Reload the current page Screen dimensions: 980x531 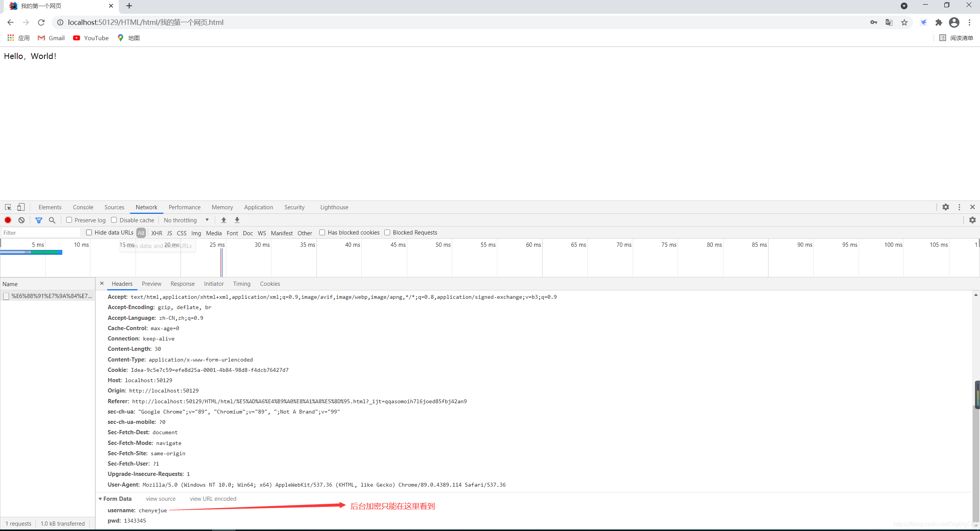pyautogui.click(x=41, y=22)
